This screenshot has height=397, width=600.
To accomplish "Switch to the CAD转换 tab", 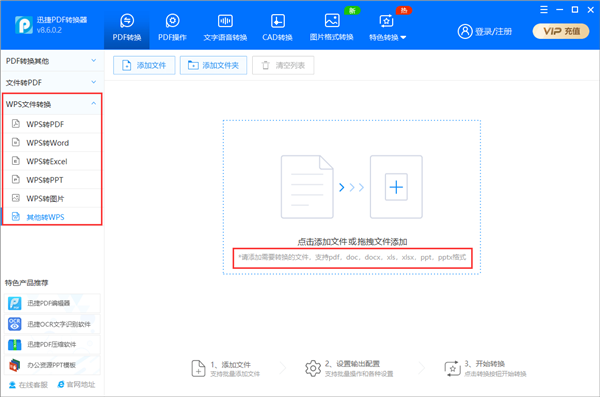I will (x=277, y=27).
